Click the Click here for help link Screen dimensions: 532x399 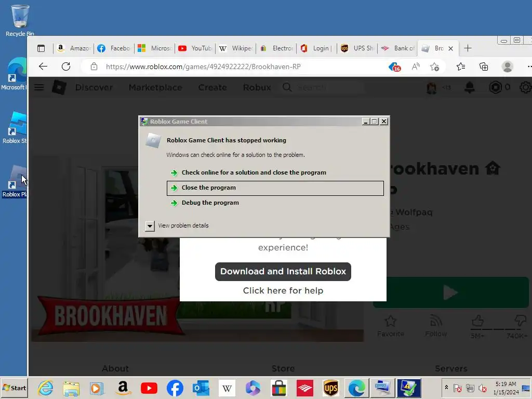[283, 290]
